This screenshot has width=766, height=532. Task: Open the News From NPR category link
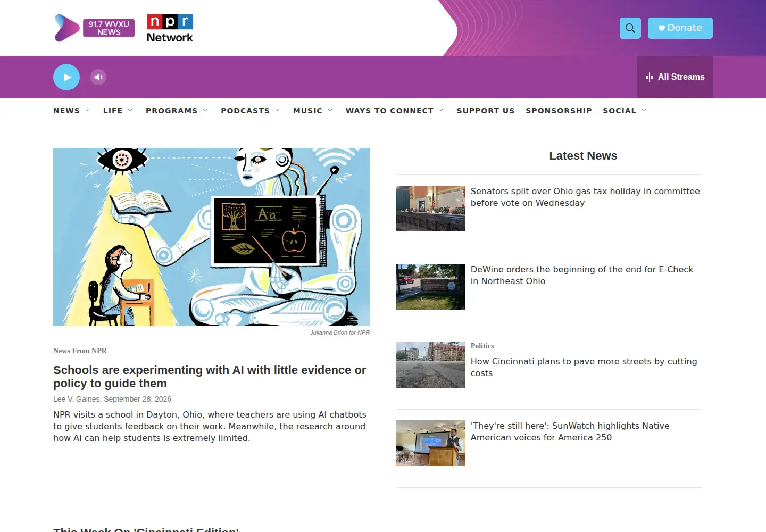tap(80, 351)
